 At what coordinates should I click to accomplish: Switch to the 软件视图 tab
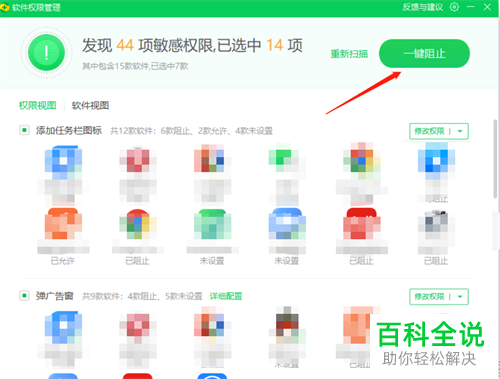tap(90, 105)
